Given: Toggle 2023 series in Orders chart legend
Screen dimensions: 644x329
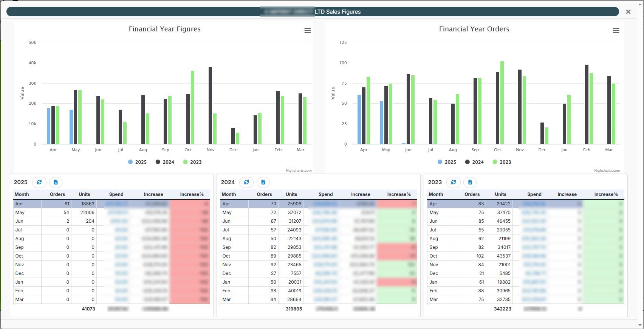Looking at the screenshot, I should [502, 162].
